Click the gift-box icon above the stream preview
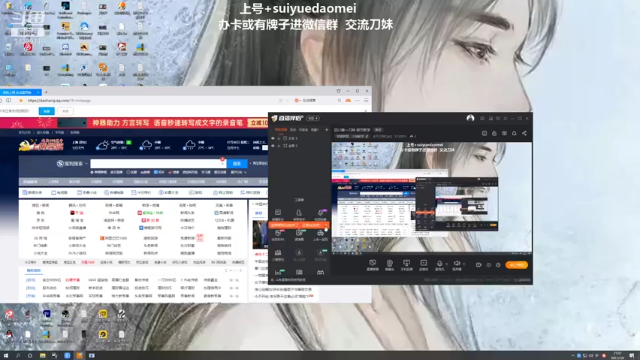Image resolution: width=640 pixels, height=360 pixels. pos(504,133)
